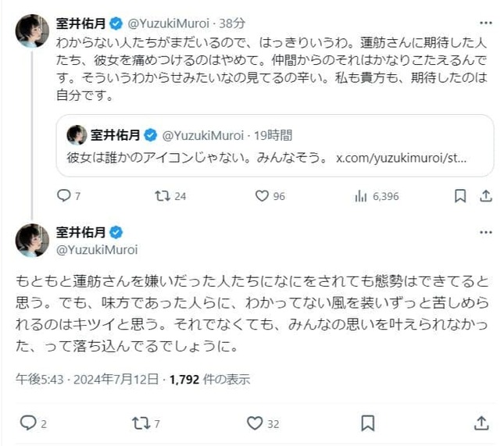Screen dimensions: 504x446
Task: Bookmark the top tweet
Action: click(x=460, y=195)
